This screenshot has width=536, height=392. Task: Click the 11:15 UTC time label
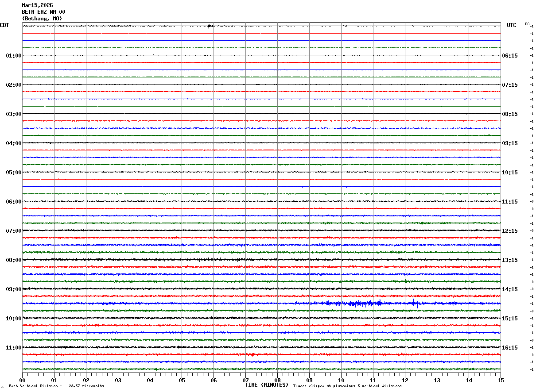point(509,201)
